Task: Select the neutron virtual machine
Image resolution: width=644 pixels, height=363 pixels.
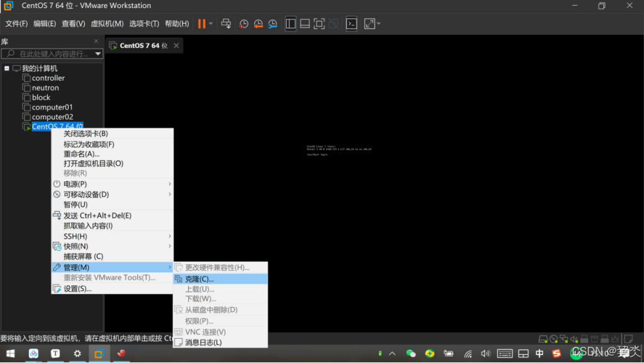Action: 45,88
